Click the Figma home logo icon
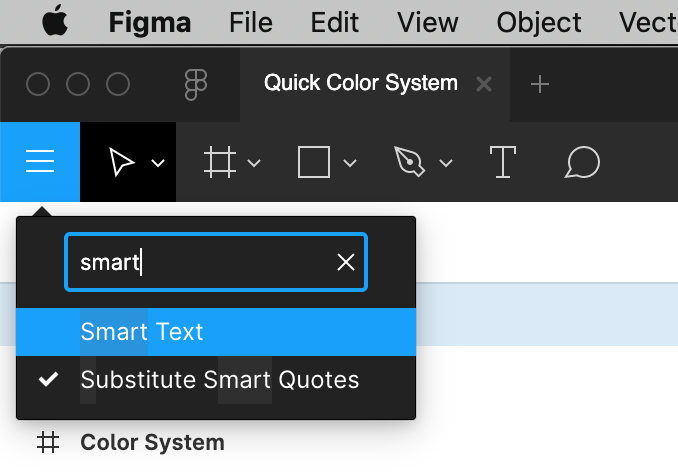 point(196,85)
